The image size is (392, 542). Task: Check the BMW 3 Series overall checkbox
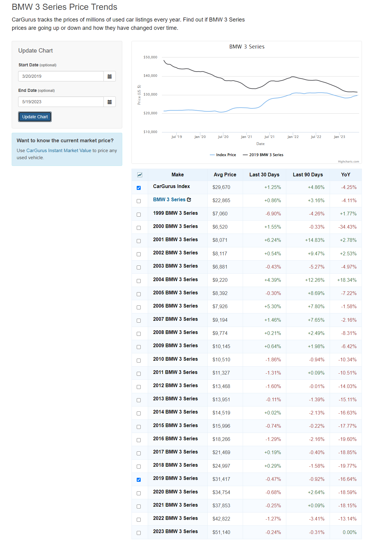[x=139, y=201]
